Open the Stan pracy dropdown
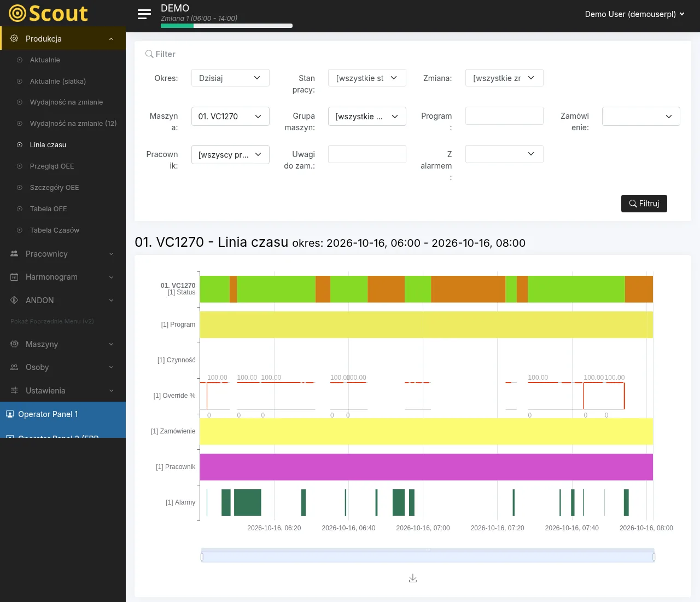 tap(367, 78)
